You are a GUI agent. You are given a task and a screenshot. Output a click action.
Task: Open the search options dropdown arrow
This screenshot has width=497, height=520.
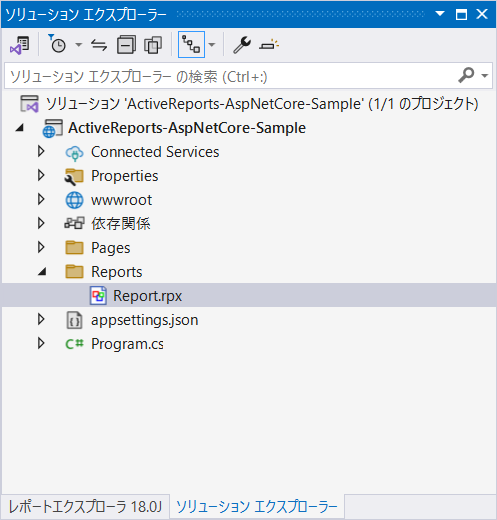tap(485, 76)
